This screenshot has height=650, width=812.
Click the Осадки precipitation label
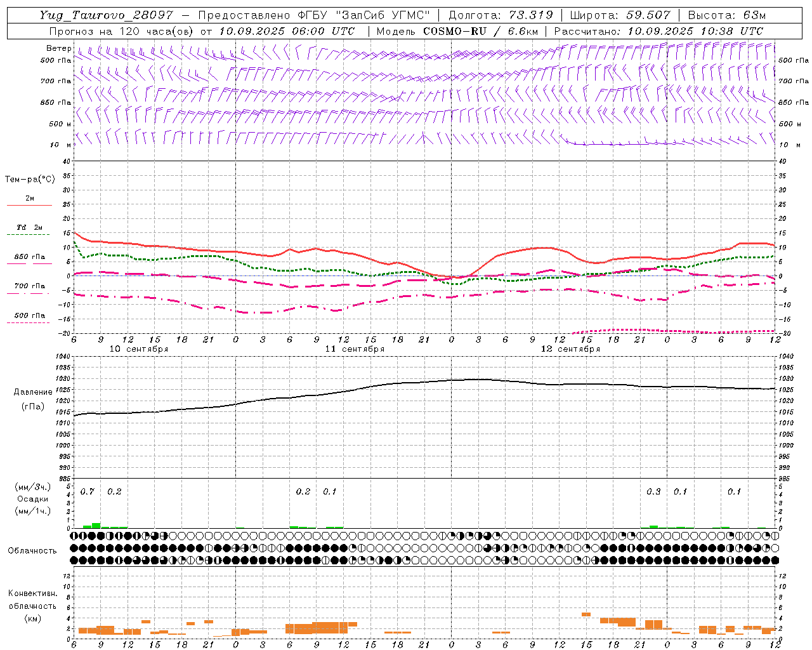point(33,499)
